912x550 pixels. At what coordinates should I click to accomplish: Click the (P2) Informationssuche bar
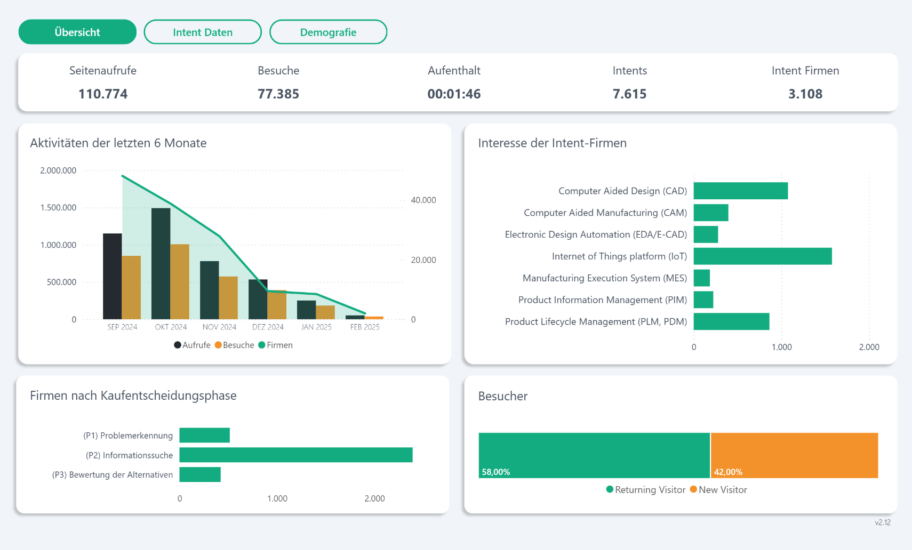(295, 455)
